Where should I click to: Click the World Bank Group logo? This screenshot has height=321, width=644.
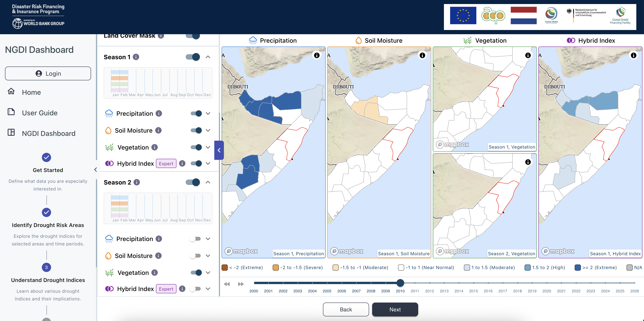click(x=39, y=23)
